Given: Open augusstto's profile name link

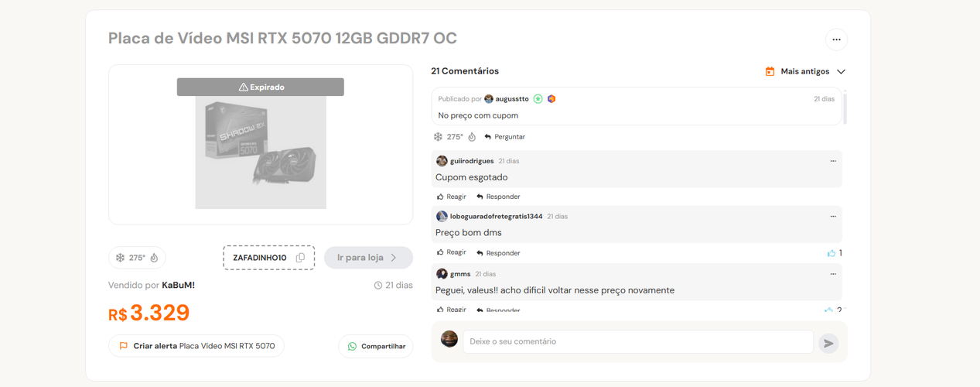Looking at the screenshot, I should point(512,99).
